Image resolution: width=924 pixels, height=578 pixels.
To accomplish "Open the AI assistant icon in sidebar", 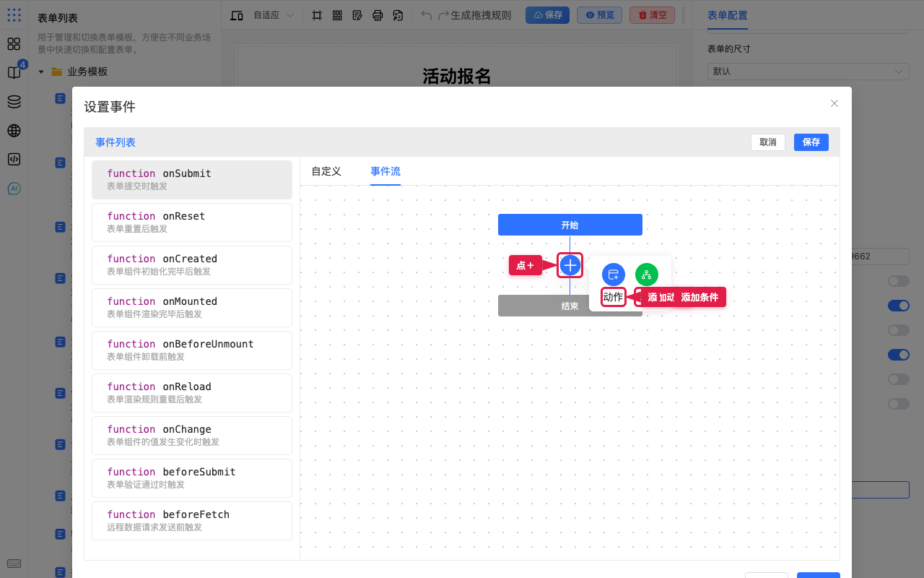I will [14, 189].
